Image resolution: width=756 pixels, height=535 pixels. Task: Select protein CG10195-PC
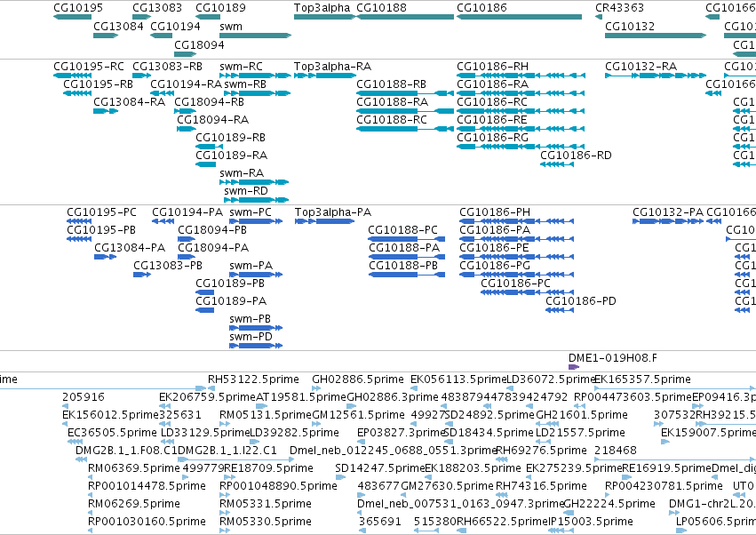click(x=79, y=221)
